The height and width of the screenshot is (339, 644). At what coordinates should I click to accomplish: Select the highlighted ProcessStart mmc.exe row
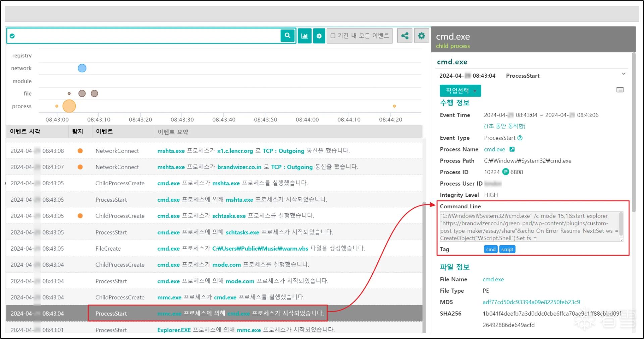click(x=214, y=313)
